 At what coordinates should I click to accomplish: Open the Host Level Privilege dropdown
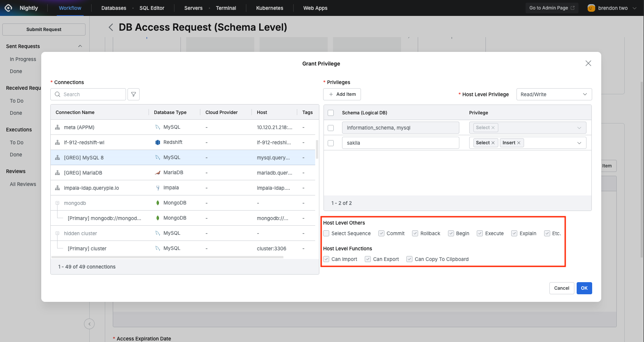pos(554,94)
